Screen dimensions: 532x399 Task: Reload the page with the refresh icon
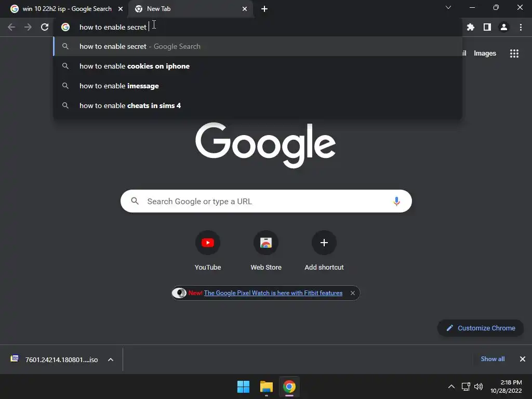[x=45, y=27]
